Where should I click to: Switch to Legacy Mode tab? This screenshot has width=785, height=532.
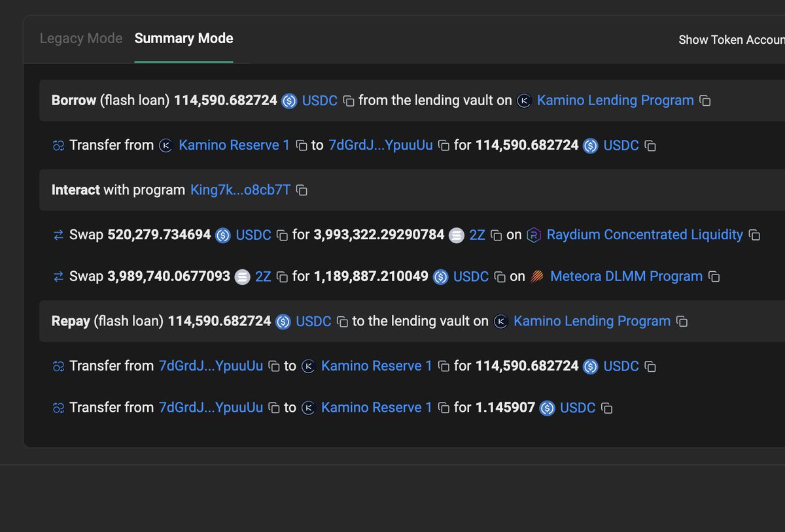(81, 39)
